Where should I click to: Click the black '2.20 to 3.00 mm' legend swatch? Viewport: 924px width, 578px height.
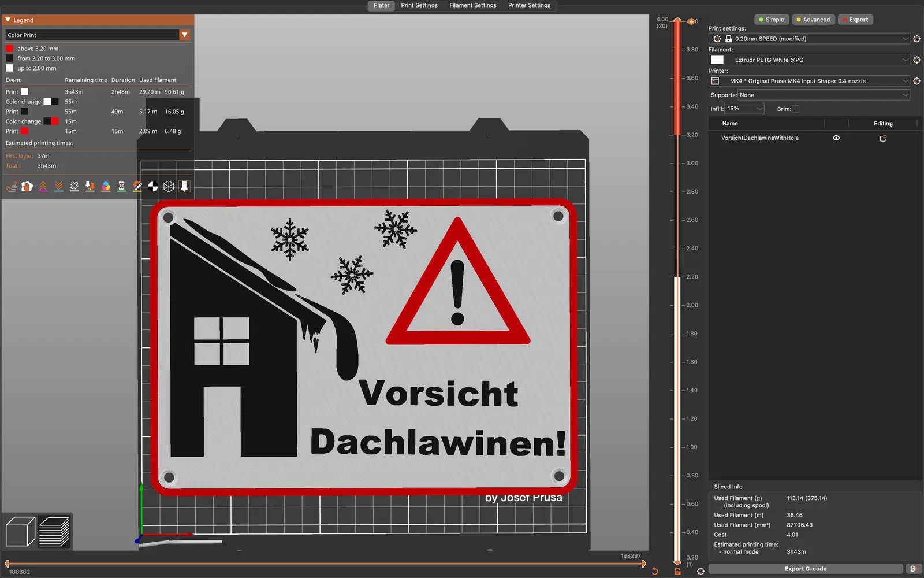[x=9, y=58]
